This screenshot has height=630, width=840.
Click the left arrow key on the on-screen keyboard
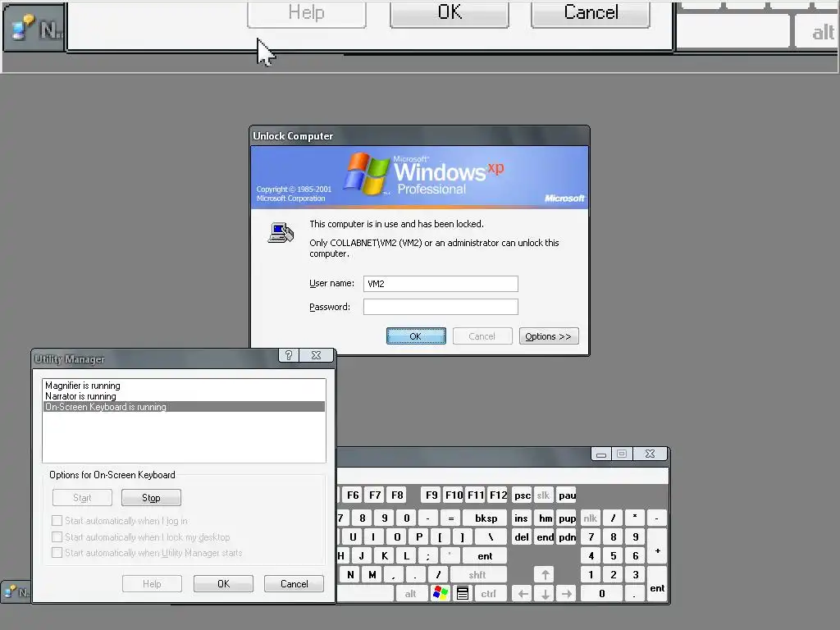pyautogui.click(x=523, y=593)
